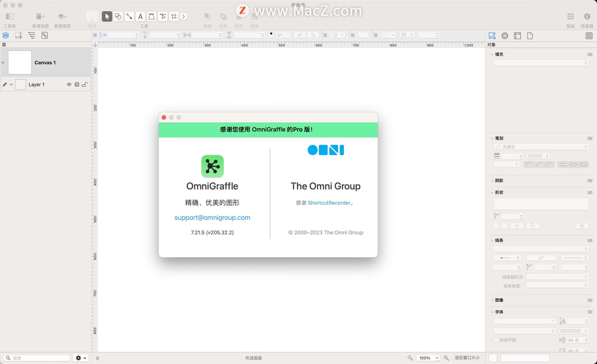
Task: Select the Artboard grid tool
Action: click(174, 16)
